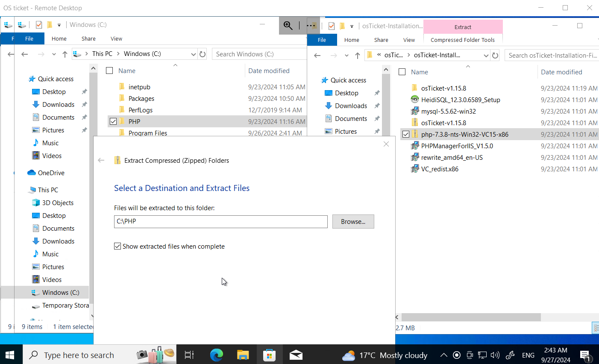This screenshot has height=364, width=599.
Task: Open Quick Access Toolbar dropdown in left window
Action: (59, 25)
